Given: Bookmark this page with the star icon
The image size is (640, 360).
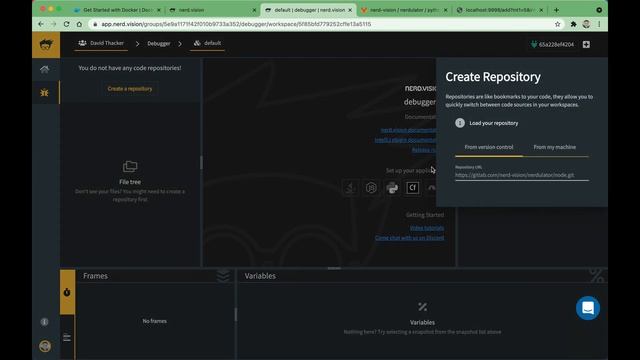Looking at the screenshot, I should pos(558,24).
